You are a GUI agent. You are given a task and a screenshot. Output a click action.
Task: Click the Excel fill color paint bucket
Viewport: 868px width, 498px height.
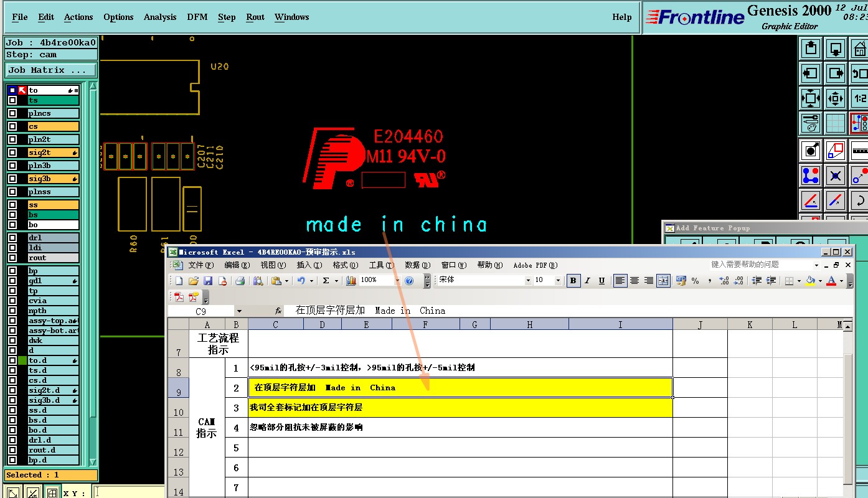[x=810, y=281]
